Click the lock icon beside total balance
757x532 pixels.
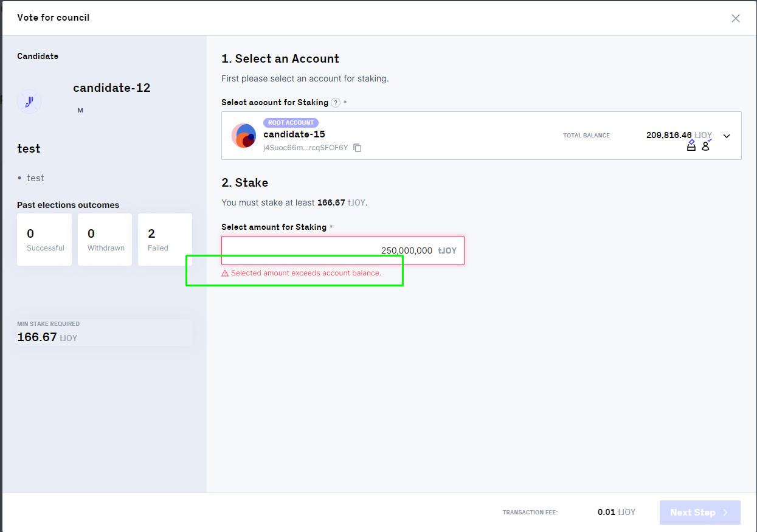coord(691,146)
